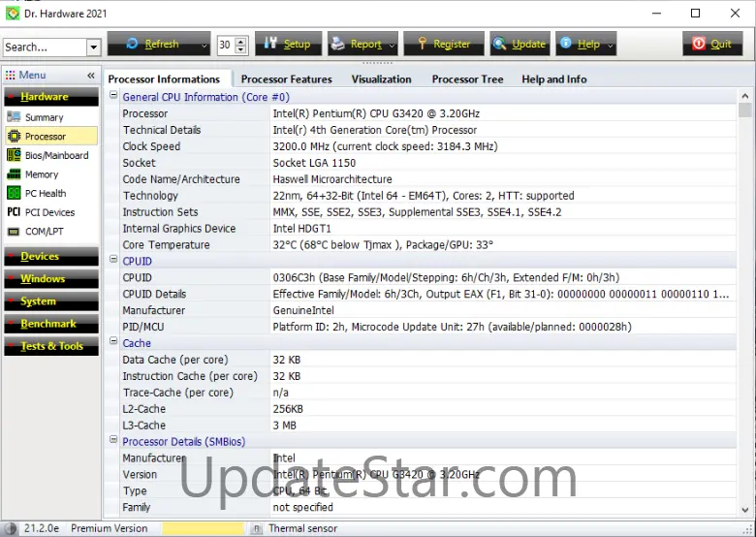Switch to the Help and Info tab
The image size is (756, 537).
tap(554, 79)
